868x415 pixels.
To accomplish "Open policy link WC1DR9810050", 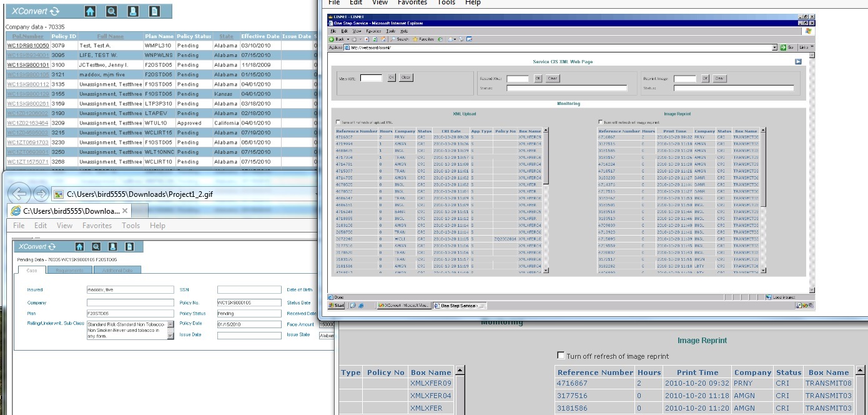I will pyautogui.click(x=27, y=46).
